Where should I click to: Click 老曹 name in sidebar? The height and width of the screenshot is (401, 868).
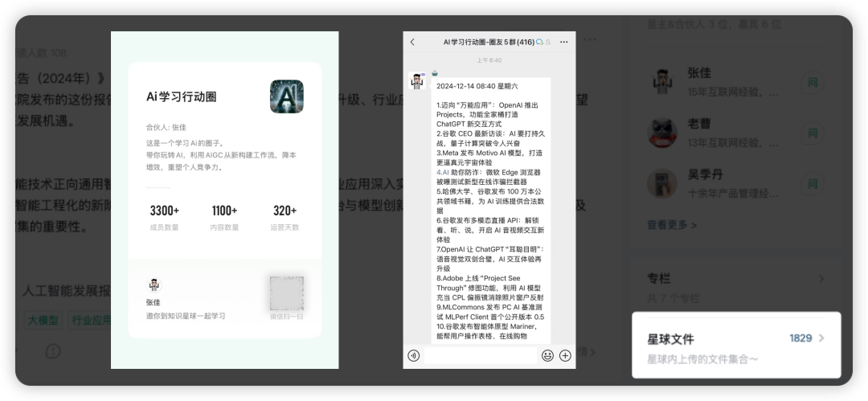pos(699,124)
